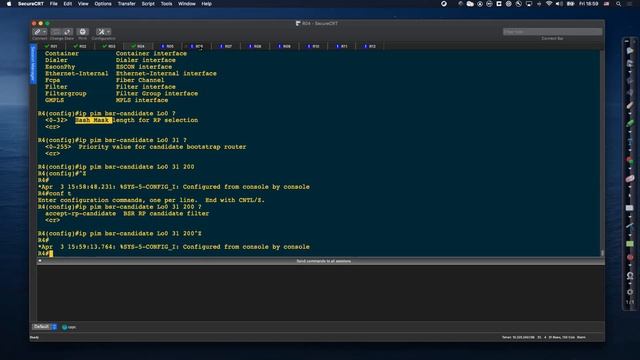The width and height of the screenshot is (640, 360).
Task: Click the Configuration tools icon
Action: coord(101,32)
